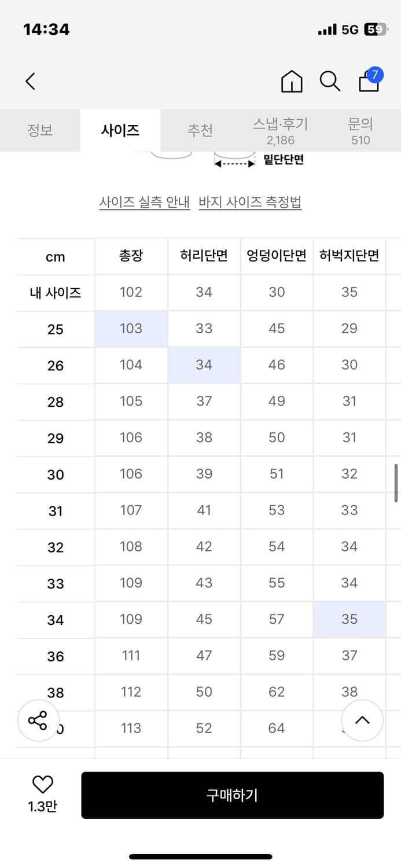
Task: Tap the back arrow to go back
Action: [x=30, y=81]
